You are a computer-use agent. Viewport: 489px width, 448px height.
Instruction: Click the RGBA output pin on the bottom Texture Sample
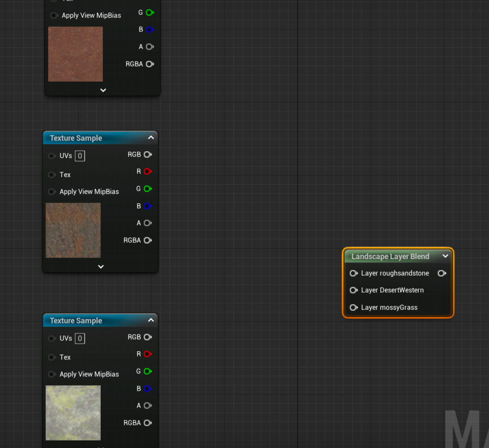(x=148, y=423)
